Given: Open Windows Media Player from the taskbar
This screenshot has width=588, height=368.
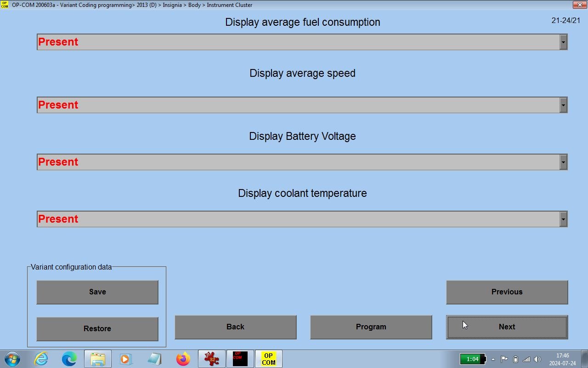Looking at the screenshot, I should [126, 359].
